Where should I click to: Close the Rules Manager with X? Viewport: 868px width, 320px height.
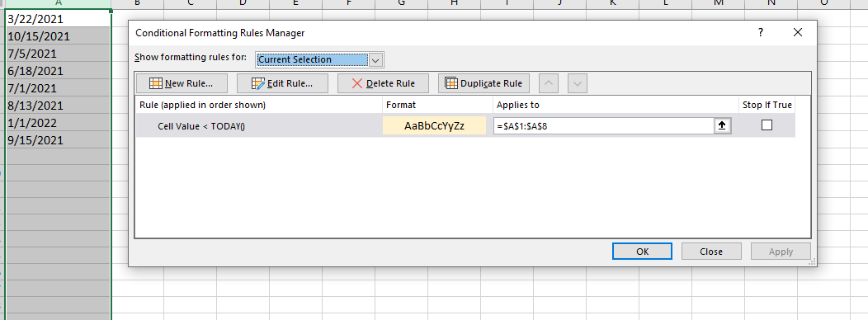coord(798,33)
